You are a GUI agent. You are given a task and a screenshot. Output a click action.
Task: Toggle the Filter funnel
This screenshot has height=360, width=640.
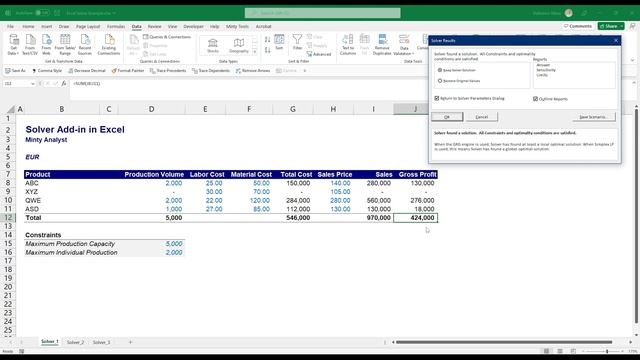[298, 42]
